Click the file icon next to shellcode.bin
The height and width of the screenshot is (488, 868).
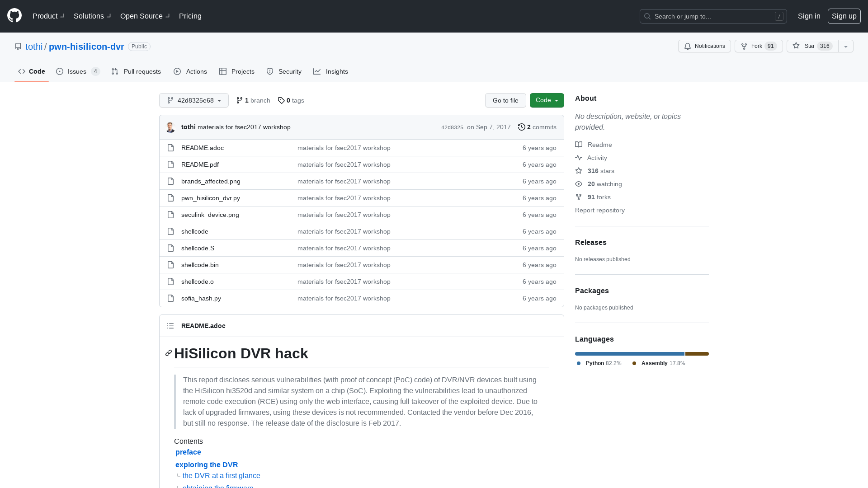click(170, 265)
